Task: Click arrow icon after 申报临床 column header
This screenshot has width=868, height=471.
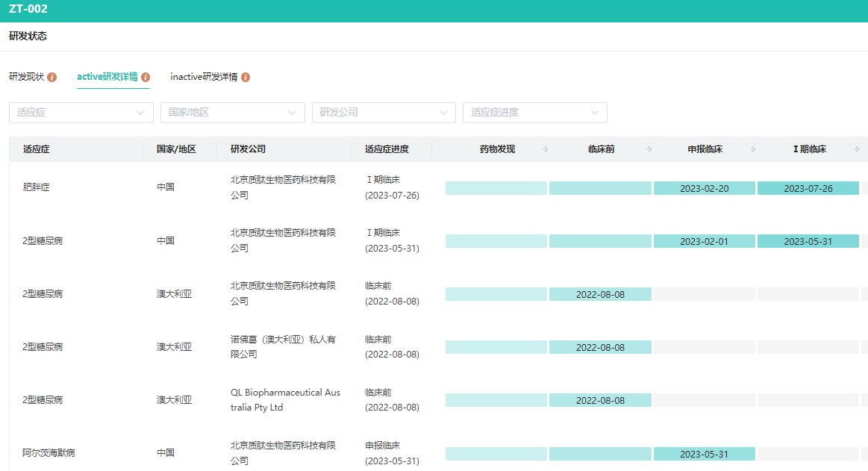Action: click(x=752, y=149)
